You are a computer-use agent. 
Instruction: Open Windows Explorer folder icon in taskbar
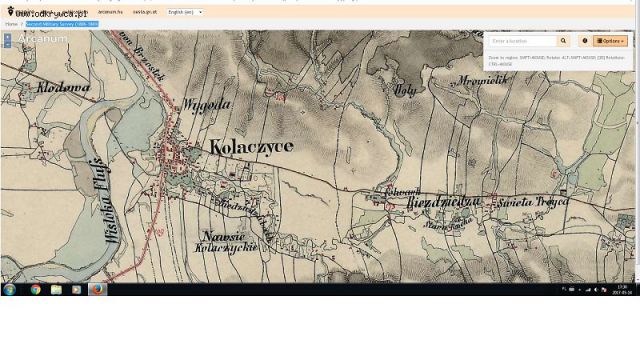[x=56, y=289]
